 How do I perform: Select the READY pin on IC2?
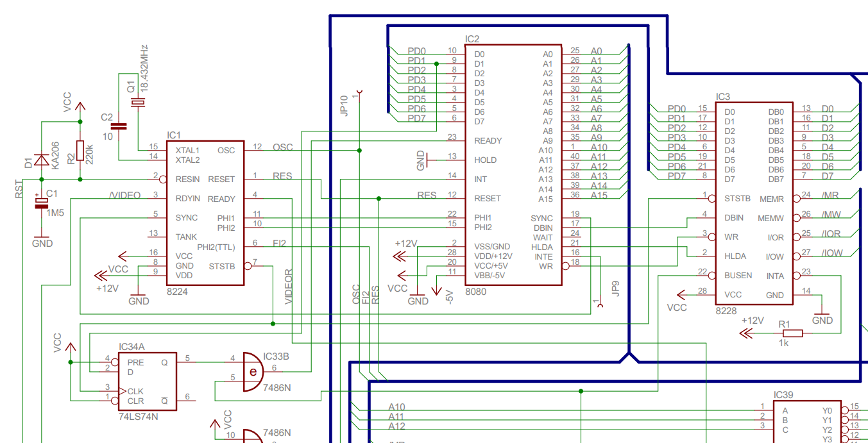click(x=488, y=140)
